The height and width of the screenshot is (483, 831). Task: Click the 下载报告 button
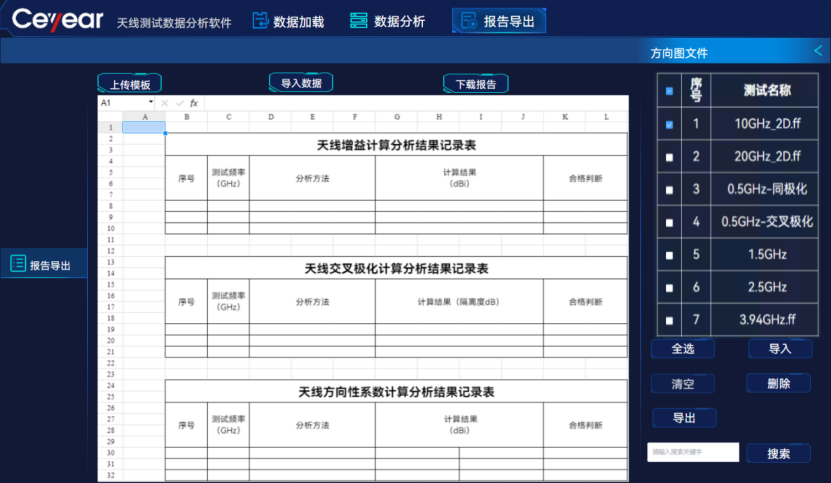tap(476, 84)
